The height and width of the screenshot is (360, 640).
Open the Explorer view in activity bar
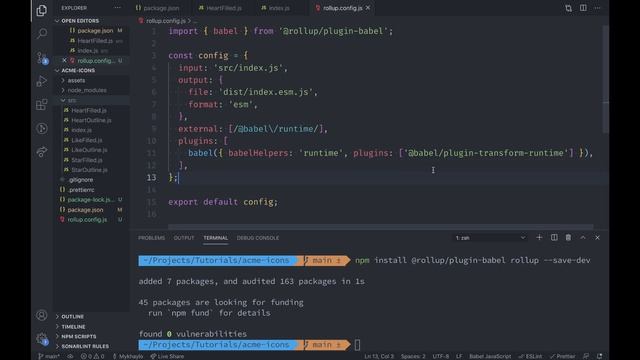[41, 11]
